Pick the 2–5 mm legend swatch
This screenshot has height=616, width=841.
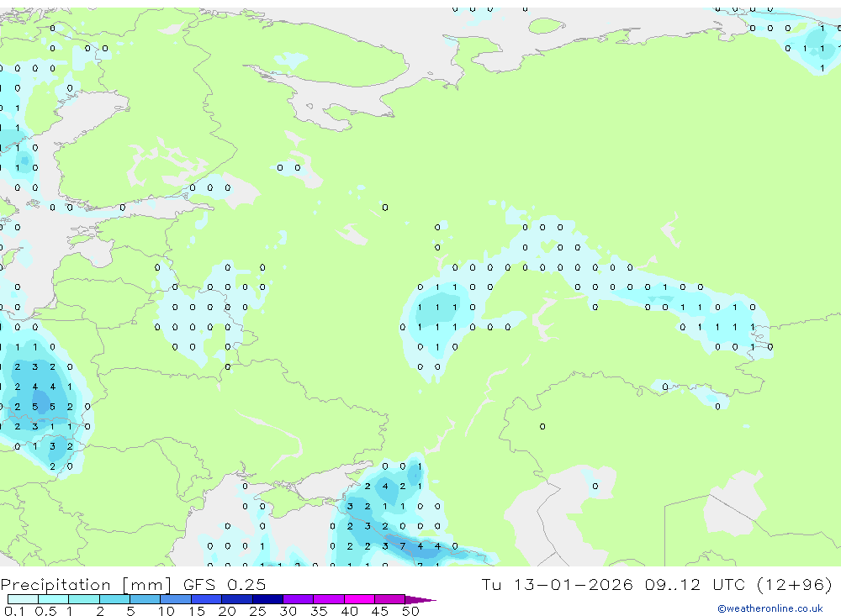(114, 599)
